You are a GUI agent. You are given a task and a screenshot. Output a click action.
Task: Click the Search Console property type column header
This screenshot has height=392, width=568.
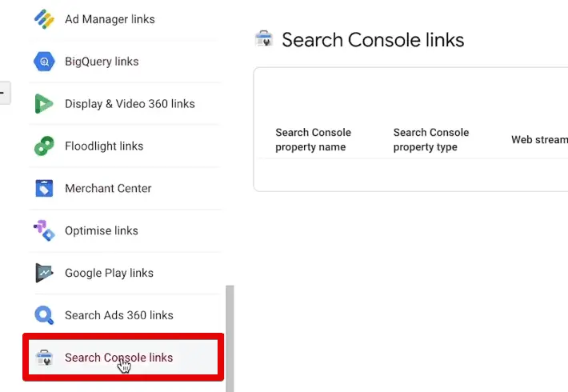[x=431, y=139]
